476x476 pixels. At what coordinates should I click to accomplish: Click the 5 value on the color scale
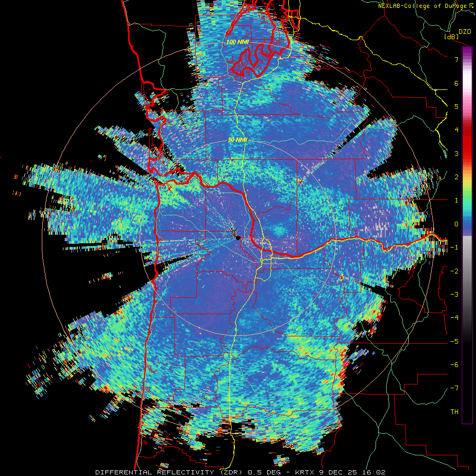click(456, 106)
